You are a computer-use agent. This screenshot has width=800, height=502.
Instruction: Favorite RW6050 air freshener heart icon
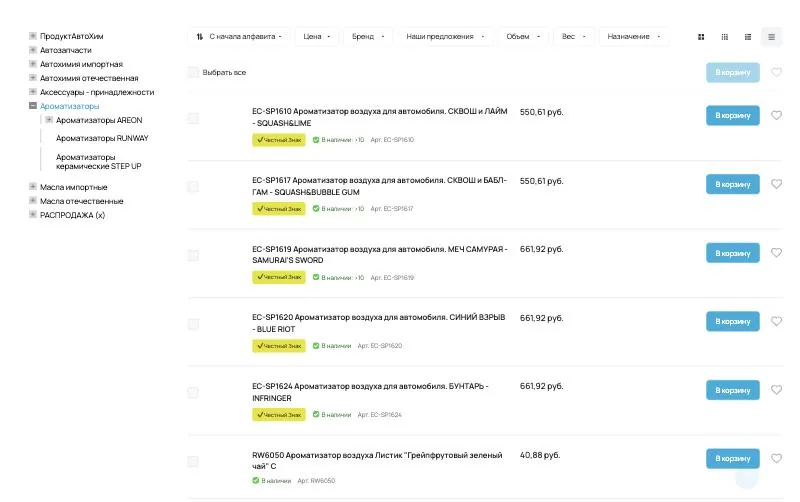click(776, 458)
